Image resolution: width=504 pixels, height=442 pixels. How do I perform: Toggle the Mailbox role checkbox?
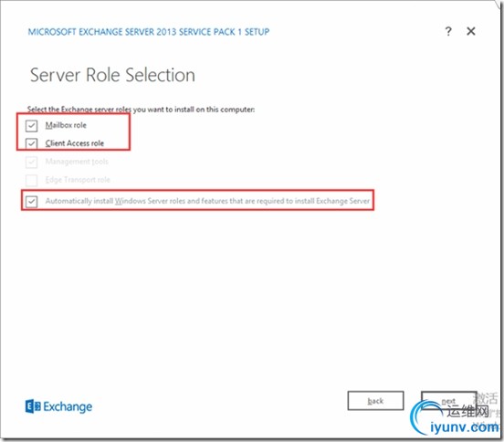click(x=31, y=125)
